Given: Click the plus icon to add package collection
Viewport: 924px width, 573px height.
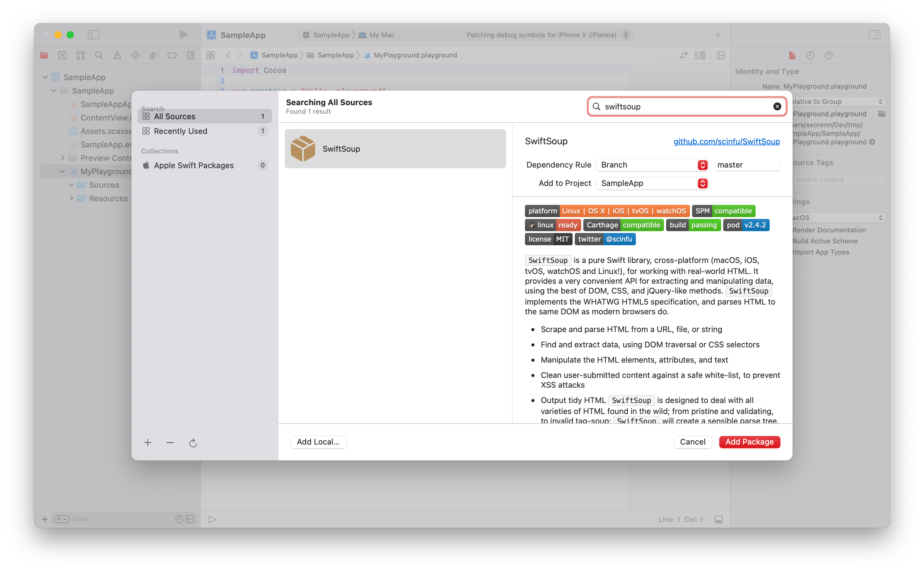Looking at the screenshot, I should point(148,443).
